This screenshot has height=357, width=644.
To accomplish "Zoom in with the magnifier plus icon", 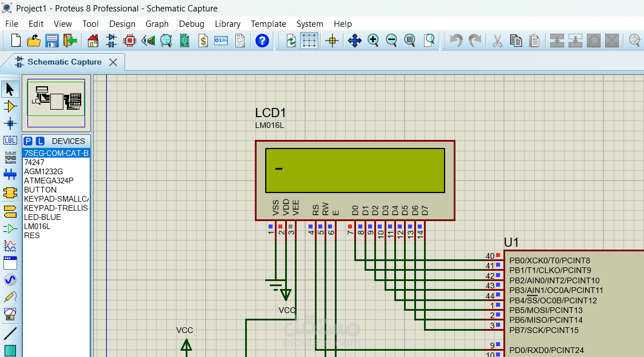I will [373, 41].
